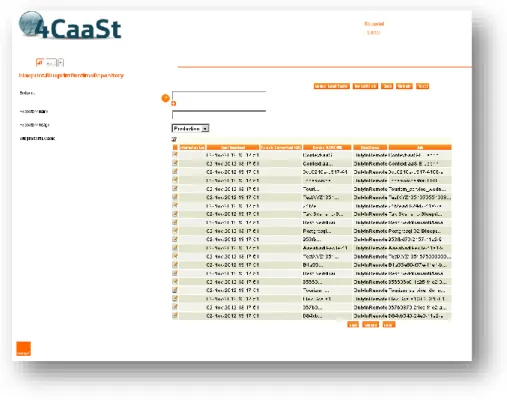Click the fourth orange button in the top row
507x400 pixels.
pyautogui.click(x=404, y=86)
